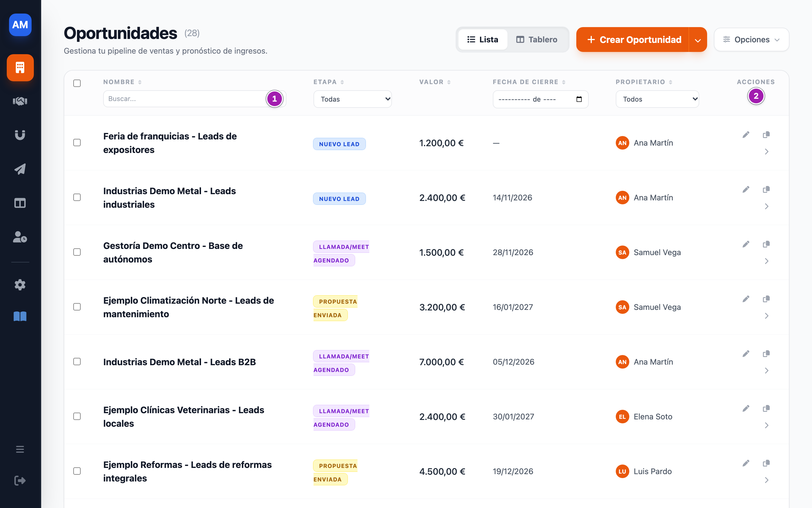
Task: Expand the Opciones dropdown
Action: coord(751,40)
